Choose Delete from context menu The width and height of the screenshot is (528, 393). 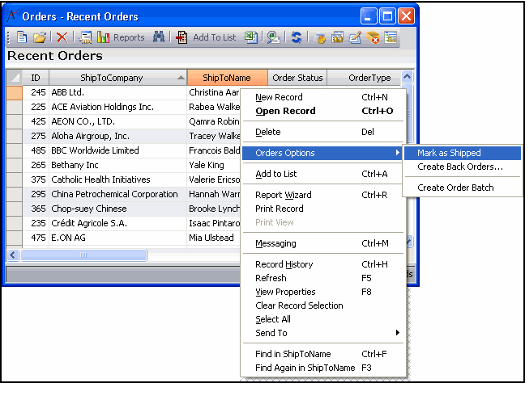[x=323, y=132]
